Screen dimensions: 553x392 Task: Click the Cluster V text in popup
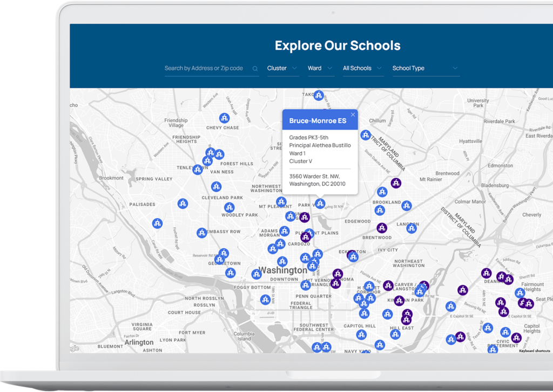[300, 161]
